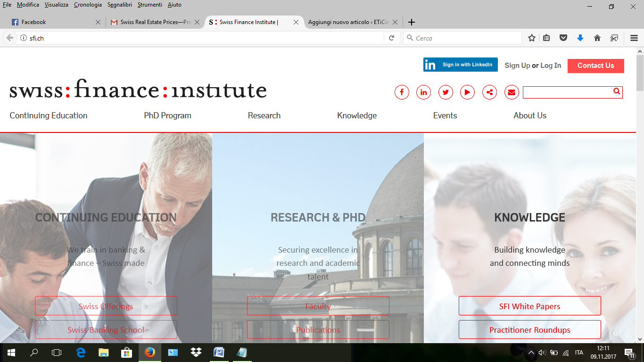
Task: Click Firefox back arrow button
Action: 9,38
